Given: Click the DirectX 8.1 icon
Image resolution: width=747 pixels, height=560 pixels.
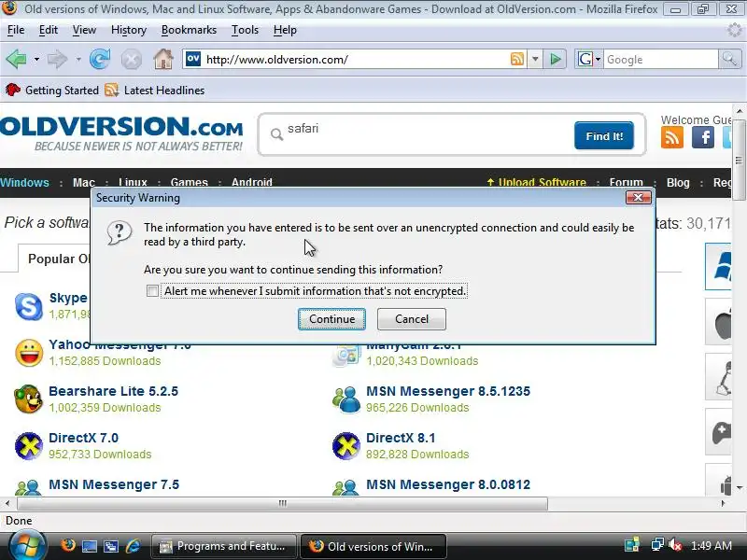Looking at the screenshot, I should click(x=345, y=446).
